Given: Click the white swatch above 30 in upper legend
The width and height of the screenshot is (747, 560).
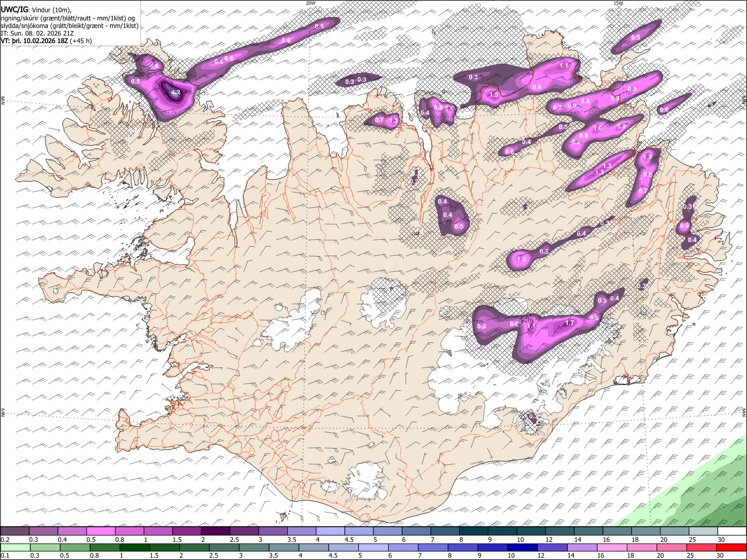Looking at the screenshot, I should tap(732, 531).
